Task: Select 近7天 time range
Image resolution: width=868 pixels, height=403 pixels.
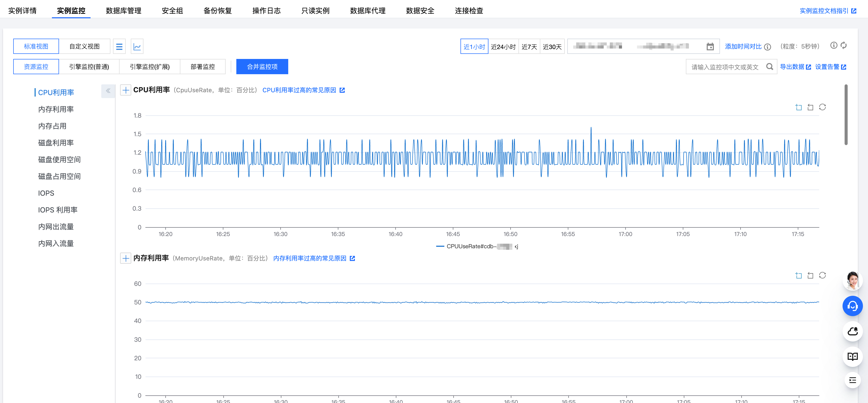Action: 529,46
